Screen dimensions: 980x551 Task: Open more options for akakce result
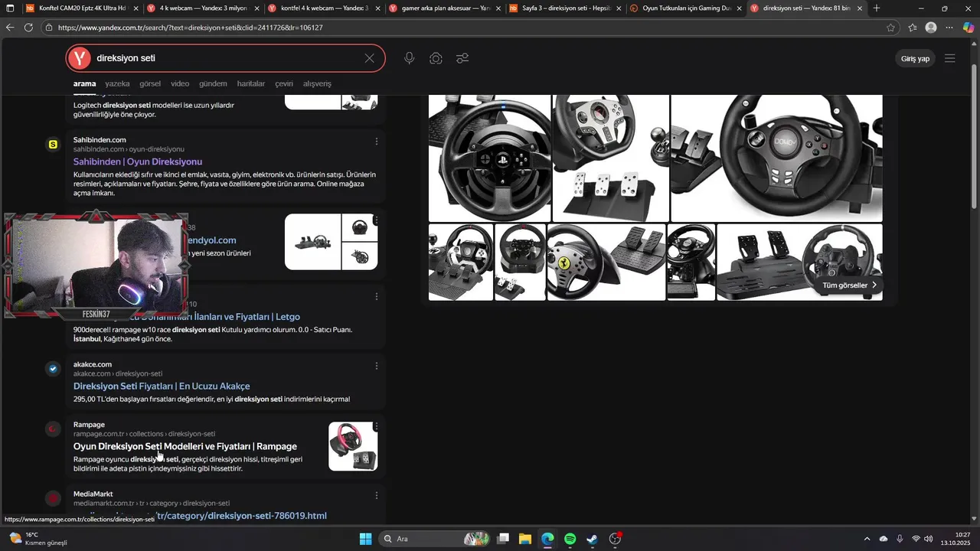click(376, 366)
